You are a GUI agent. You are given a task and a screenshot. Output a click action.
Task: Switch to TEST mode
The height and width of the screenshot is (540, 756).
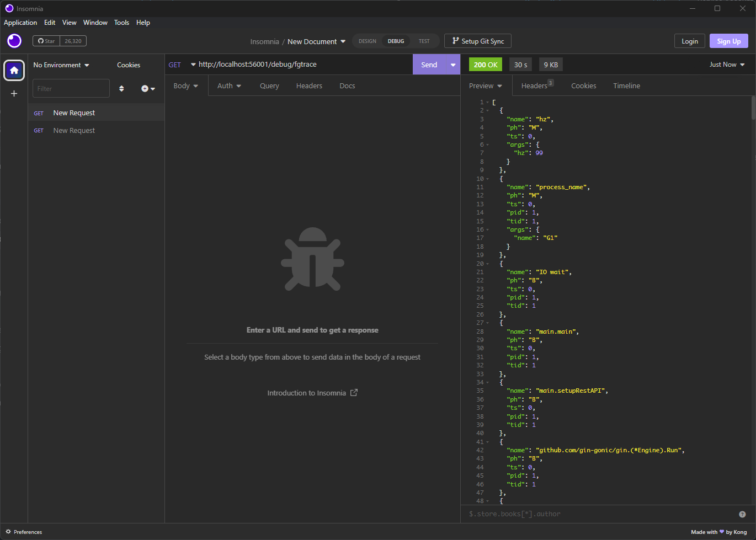[424, 41]
